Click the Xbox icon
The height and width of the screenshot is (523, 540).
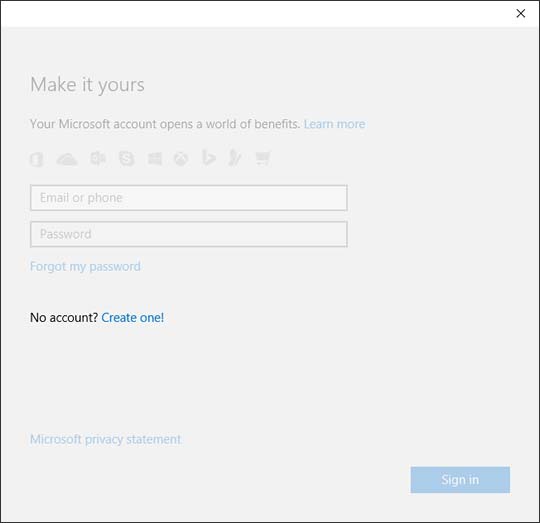coord(181,159)
